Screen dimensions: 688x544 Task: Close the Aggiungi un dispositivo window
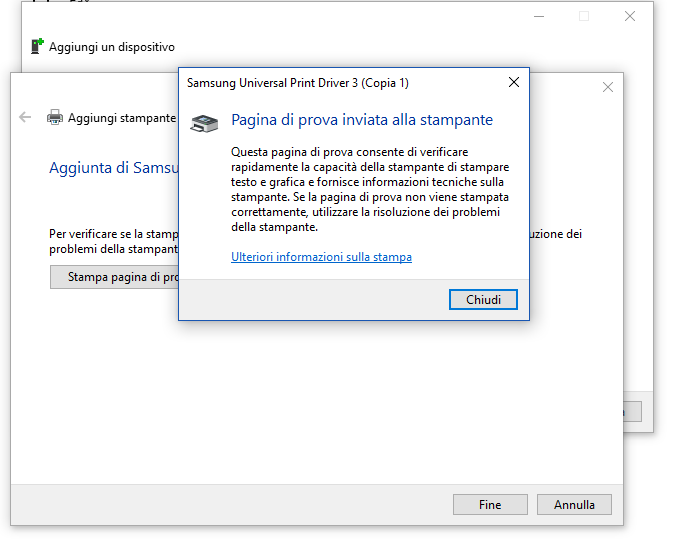[629, 16]
